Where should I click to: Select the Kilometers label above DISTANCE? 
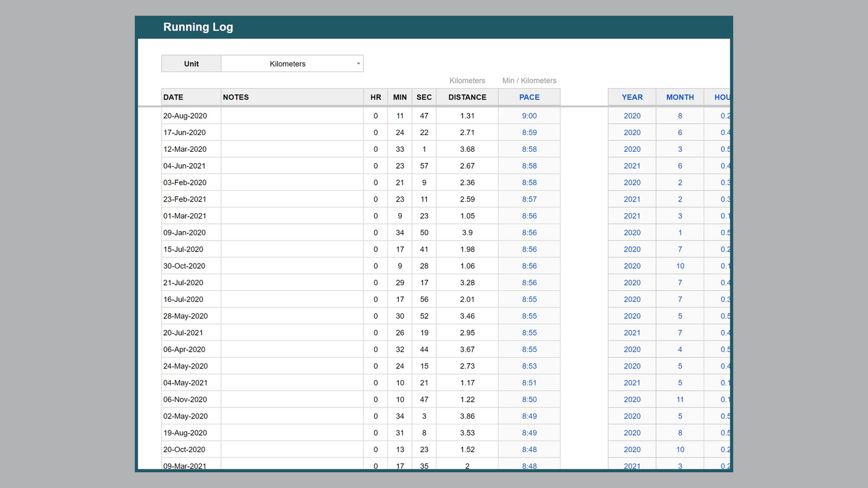pyautogui.click(x=467, y=80)
